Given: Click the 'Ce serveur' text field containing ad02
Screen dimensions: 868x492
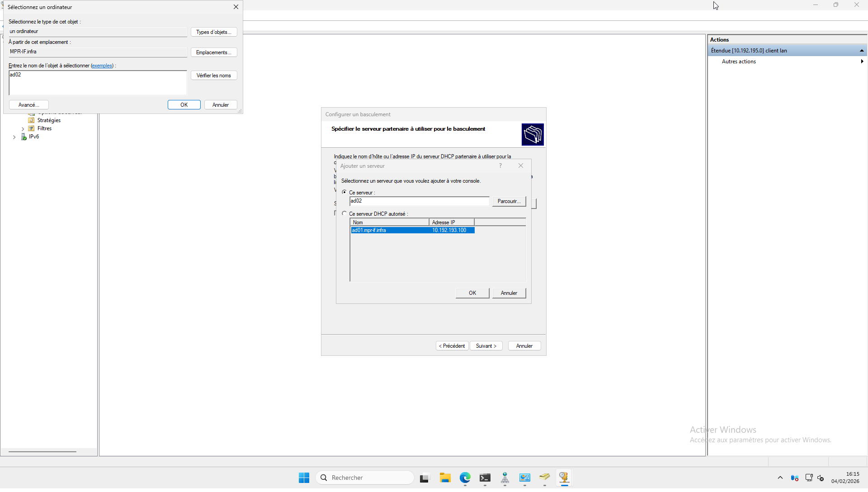Looking at the screenshot, I should click(x=419, y=201).
